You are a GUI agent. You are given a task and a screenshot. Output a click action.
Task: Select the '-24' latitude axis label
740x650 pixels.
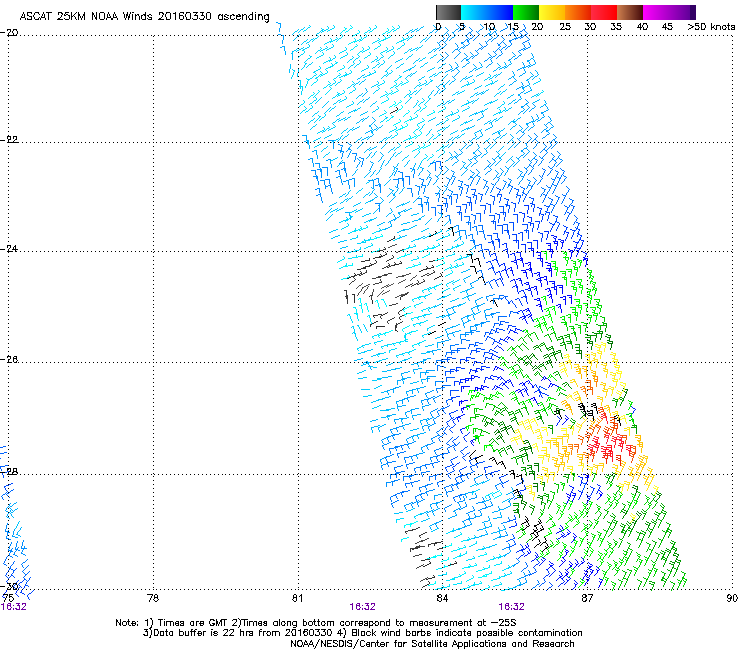tap(9, 249)
